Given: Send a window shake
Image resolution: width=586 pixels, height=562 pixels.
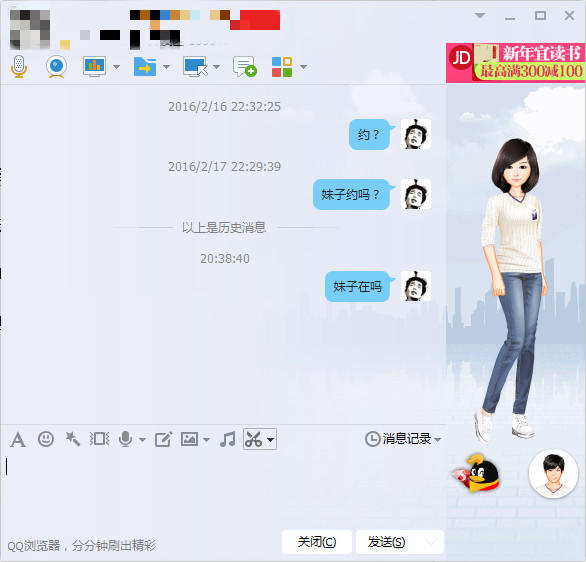Looking at the screenshot, I should [99, 439].
